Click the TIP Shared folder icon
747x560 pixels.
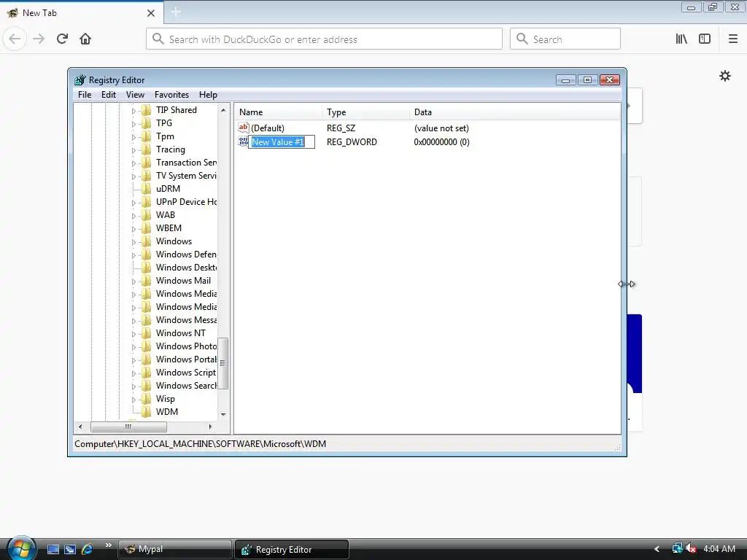[146, 110]
